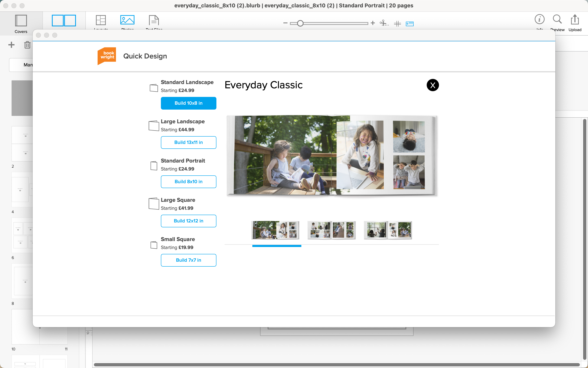Click Build 13x11 in button
588x368 pixels.
(189, 142)
